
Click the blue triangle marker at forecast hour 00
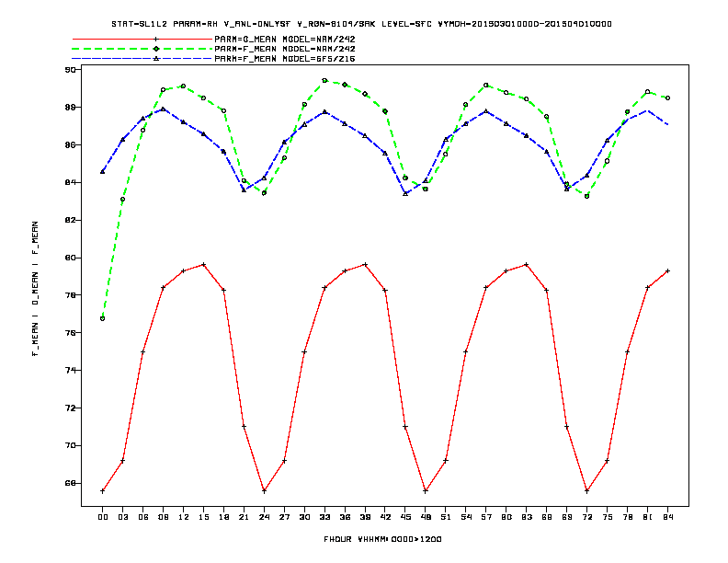pyautogui.click(x=103, y=172)
